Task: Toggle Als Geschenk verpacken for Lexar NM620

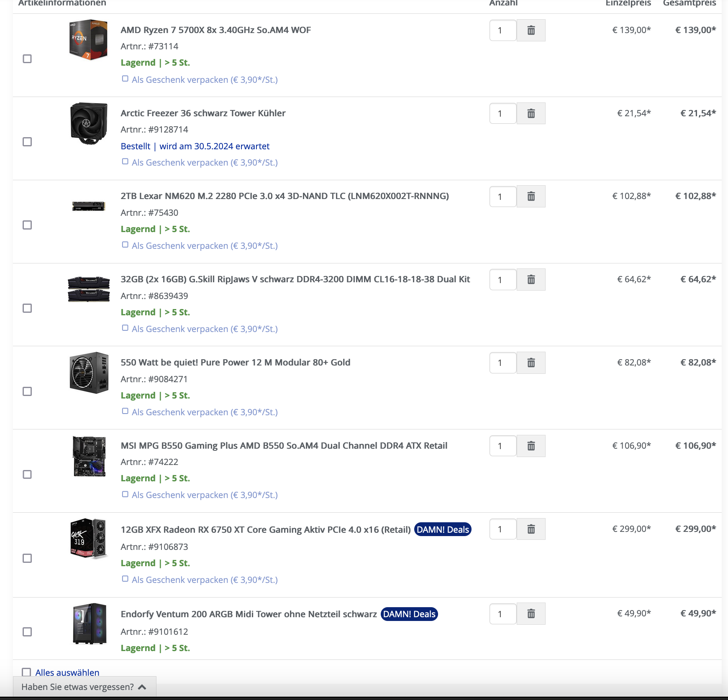Action: pyautogui.click(x=125, y=245)
